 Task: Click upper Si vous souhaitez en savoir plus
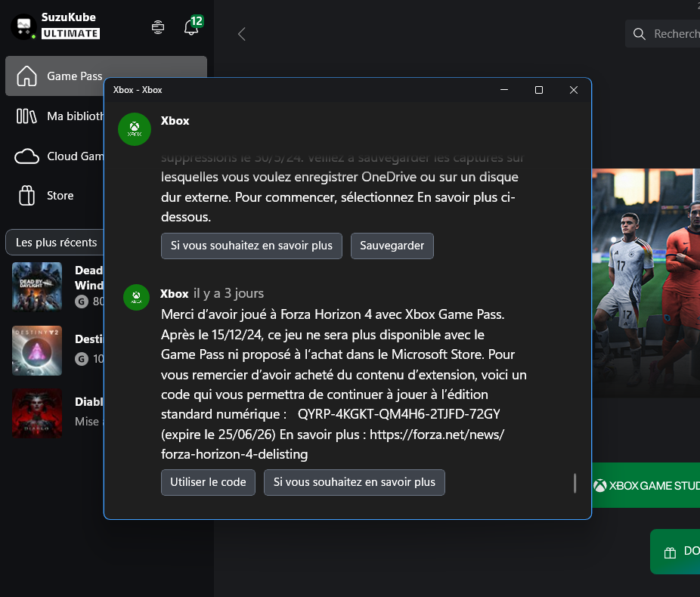pyautogui.click(x=251, y=246)
